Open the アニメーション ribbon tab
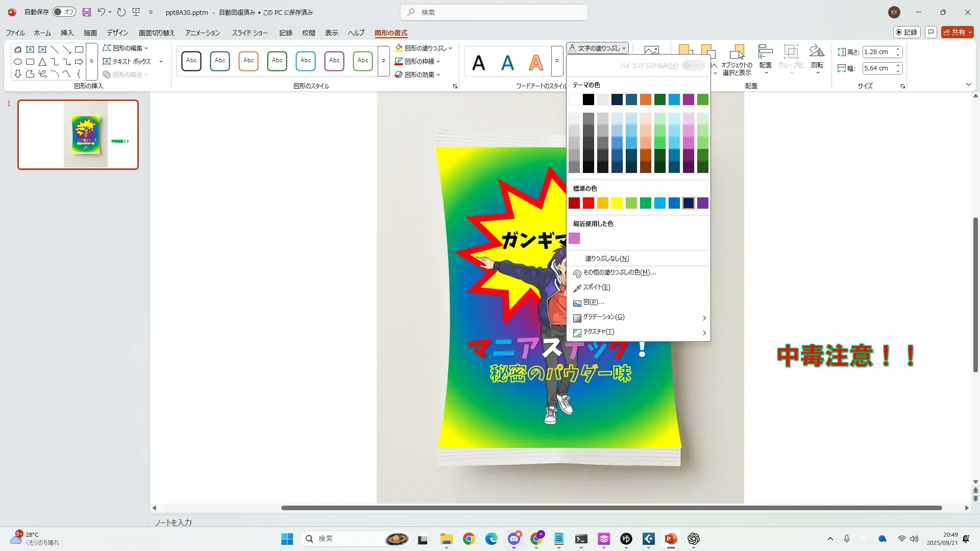The image size is (980, 551). pos(202,33)
